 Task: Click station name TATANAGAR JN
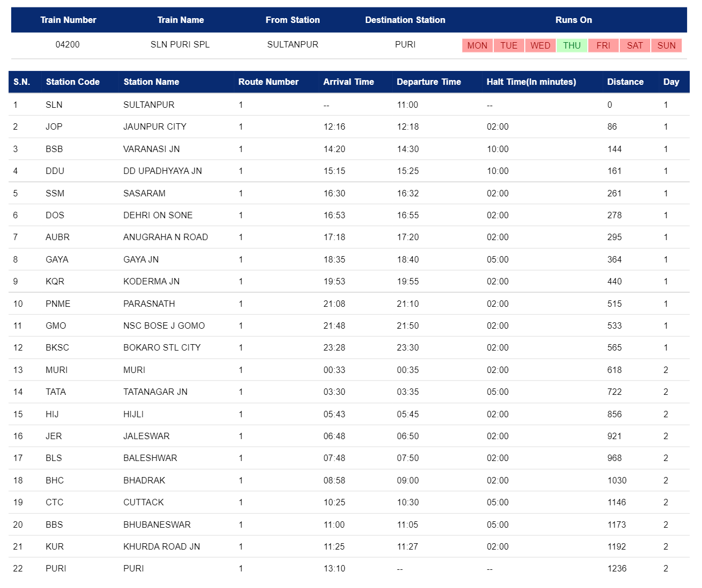coord(155,392)
